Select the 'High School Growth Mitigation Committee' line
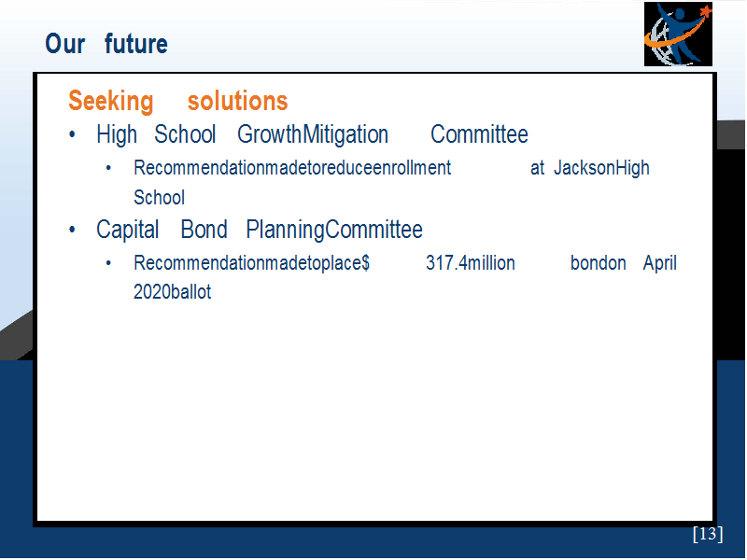 (312, 134)
